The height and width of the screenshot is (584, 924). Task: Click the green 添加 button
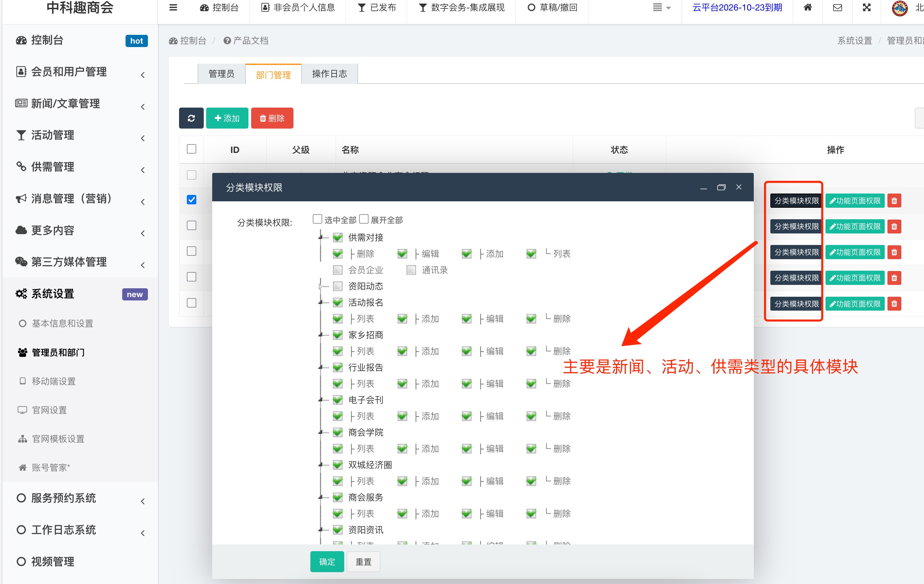(x=227, y=118)
